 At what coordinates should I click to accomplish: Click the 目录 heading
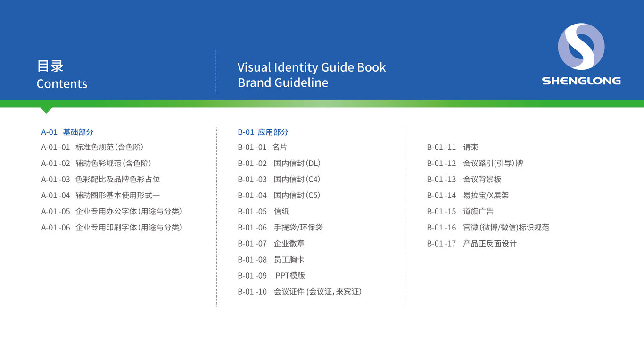50,66
